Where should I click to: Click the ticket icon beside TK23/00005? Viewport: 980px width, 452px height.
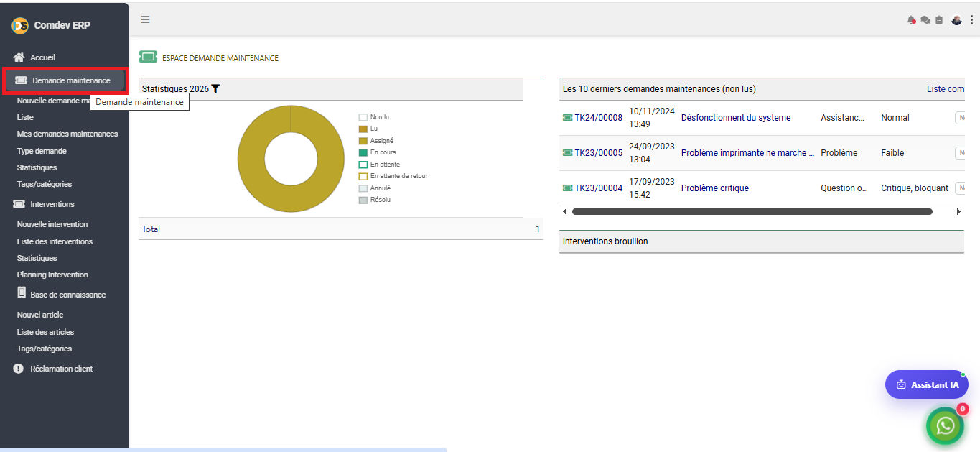coord(568,153)
